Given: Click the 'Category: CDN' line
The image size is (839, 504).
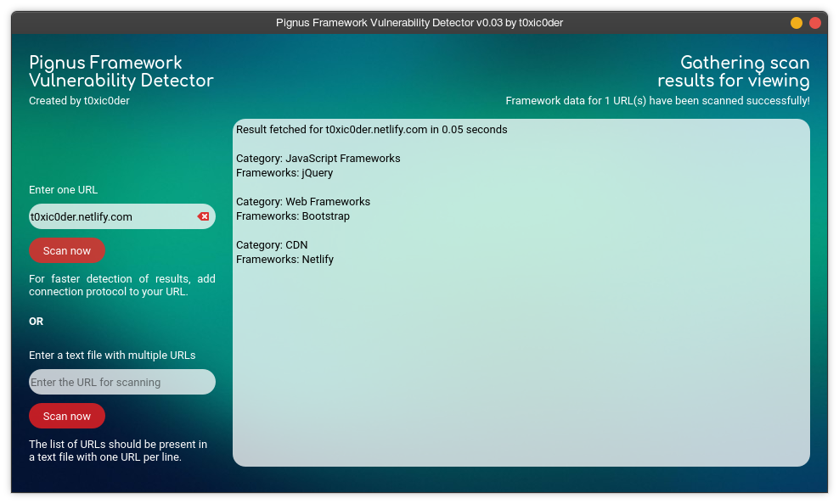Looking at the screenshot, I should [272, 244].
